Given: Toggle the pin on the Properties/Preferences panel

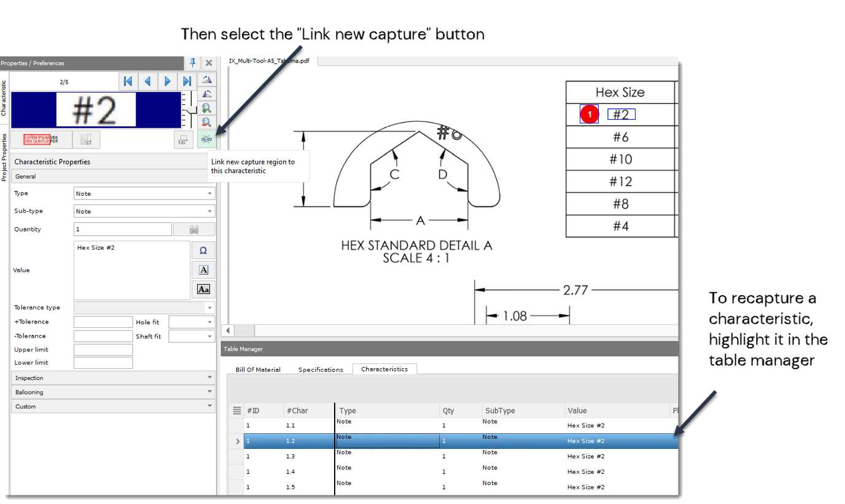Looking at the screenshot, I should click(x=192, y=63).
